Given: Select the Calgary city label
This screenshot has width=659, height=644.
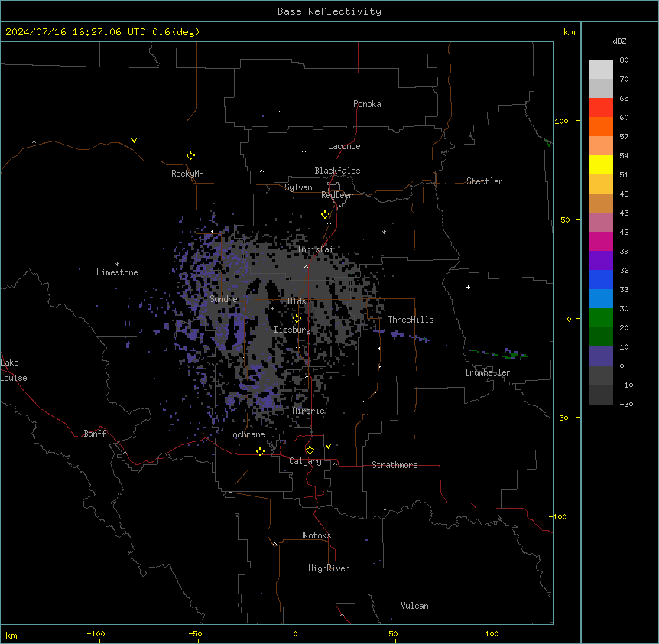Looking at the screenshot, I should pos(305,461).
